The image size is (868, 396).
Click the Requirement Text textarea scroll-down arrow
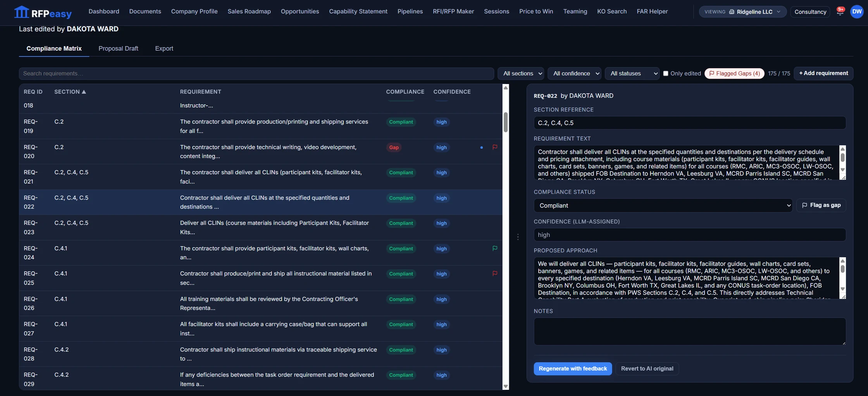click(x=842, y=170)
